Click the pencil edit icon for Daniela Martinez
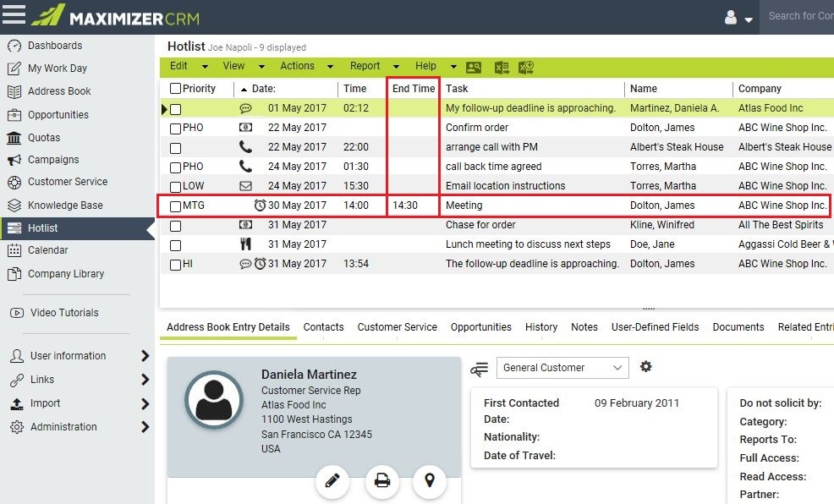This screenshot has width=834, height=504. tap(332, 481)
